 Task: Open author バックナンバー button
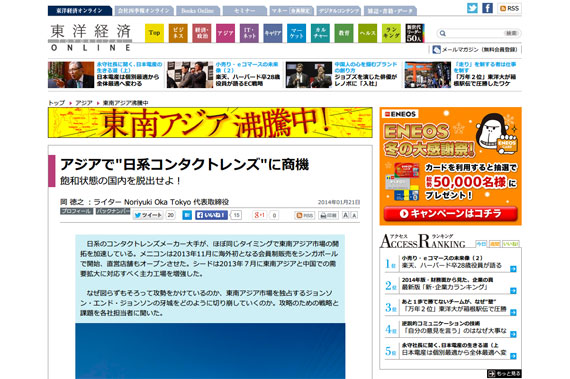(113, 211)
